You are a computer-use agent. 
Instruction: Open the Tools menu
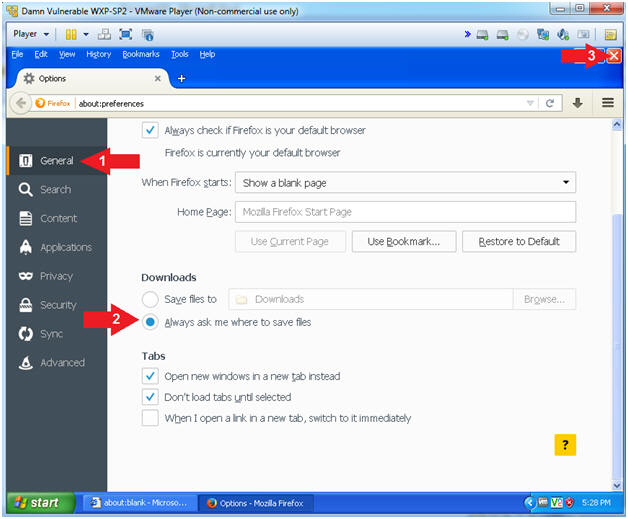coord(179,54)
